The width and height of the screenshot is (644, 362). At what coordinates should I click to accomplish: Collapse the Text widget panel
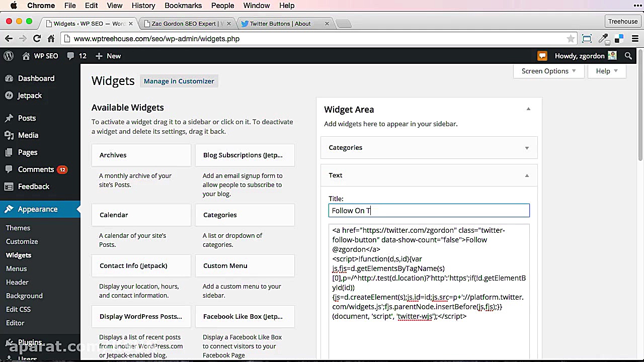526,175
